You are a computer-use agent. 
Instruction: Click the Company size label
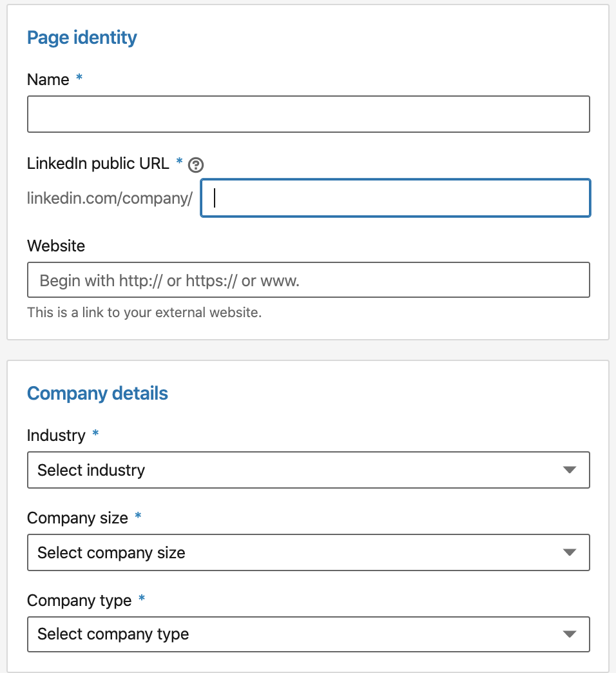point(77,518)
